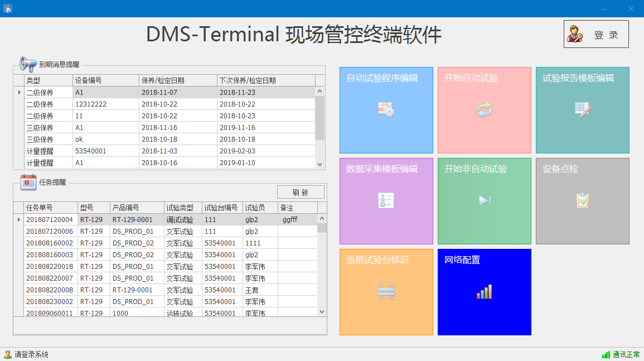Click the 开始自动试验 refresh-arrows icon
Viewport: 644px width, 361px height.
click(484, 110)
